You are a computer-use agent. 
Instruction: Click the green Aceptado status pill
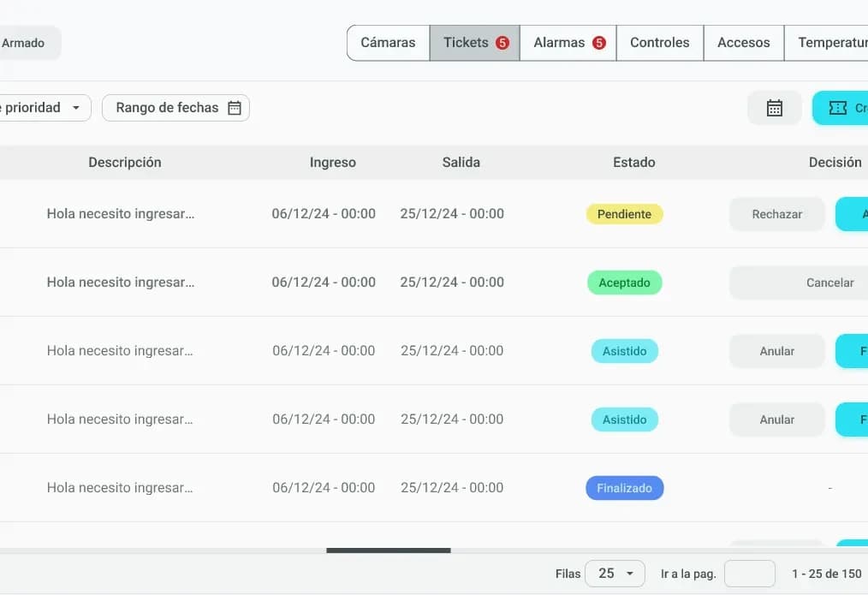[x=624, y=283]
